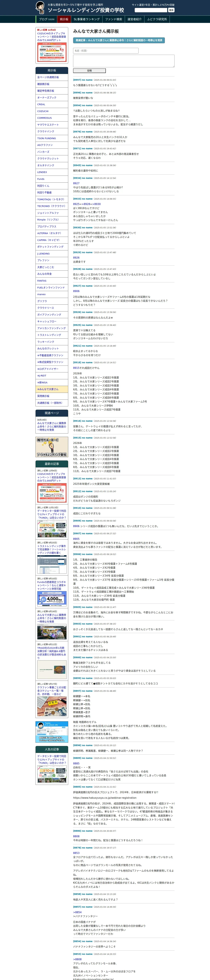Open the Funds board link in sidebar
The image size is (210, 980).
(x=52, y=179)
